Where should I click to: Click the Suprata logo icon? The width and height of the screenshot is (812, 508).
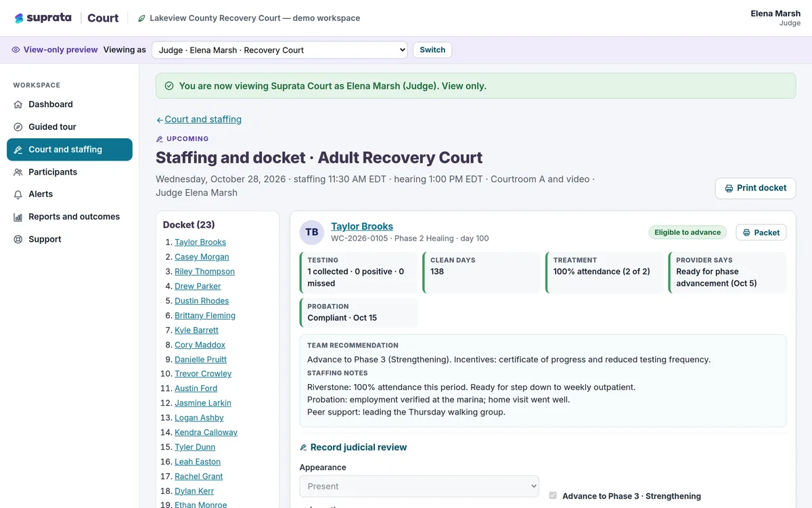coord(19,18)
